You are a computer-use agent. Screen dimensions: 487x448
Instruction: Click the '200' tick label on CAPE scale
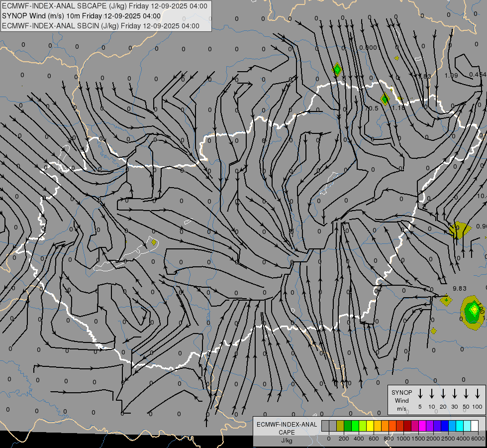(x=344, y=439)
